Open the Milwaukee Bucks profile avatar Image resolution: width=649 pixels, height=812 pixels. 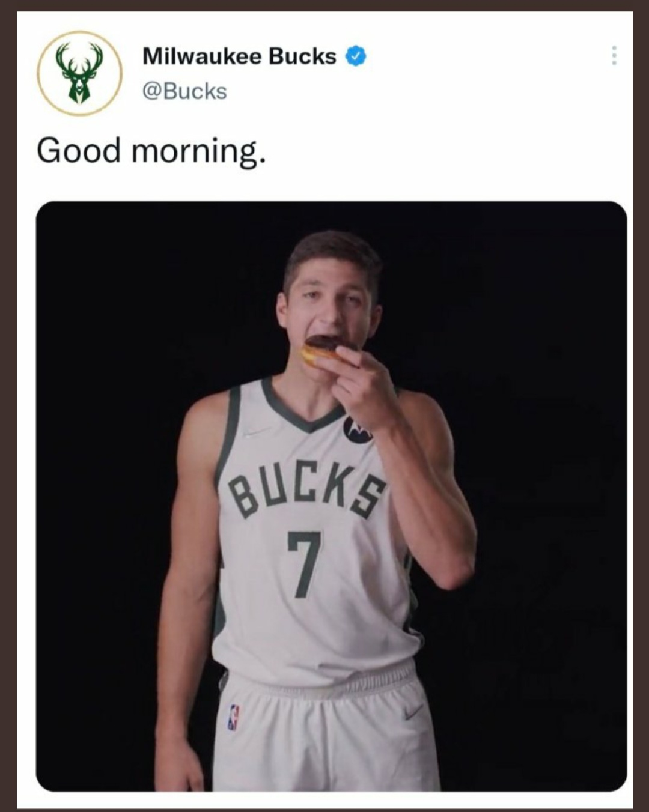click(79, 73)
